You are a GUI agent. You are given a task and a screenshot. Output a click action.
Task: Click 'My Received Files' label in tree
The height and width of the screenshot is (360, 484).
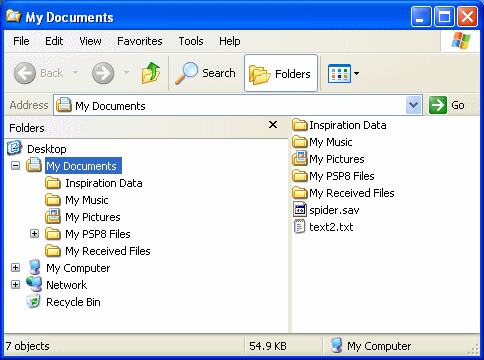point(108,251)
